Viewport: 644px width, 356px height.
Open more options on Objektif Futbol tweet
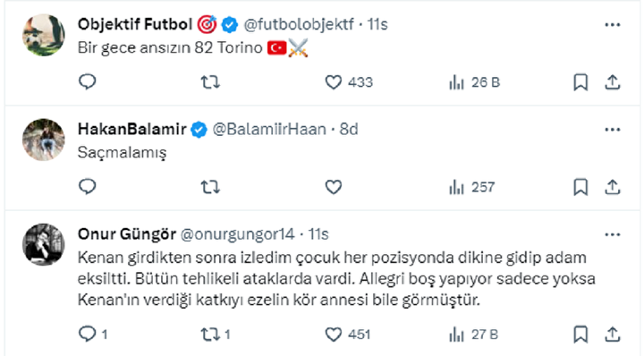tap(613, 25)
